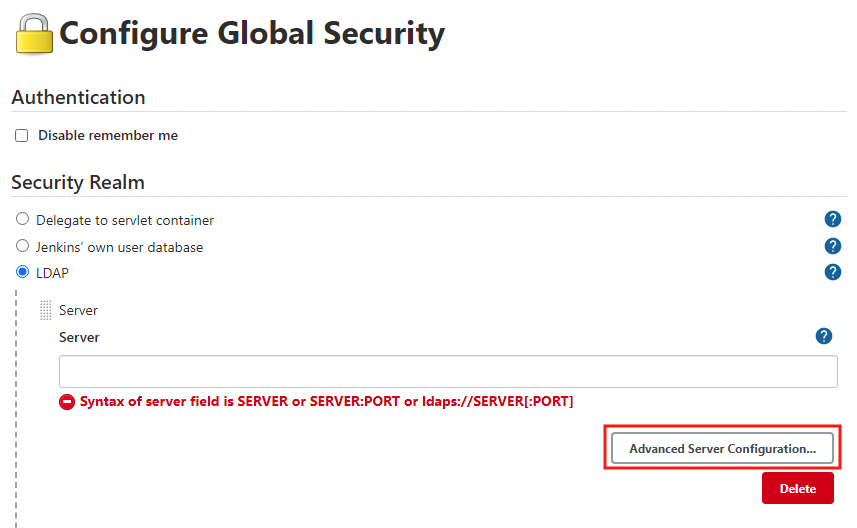Screen dimensions: 857x528
Task: Click the padlock icon beside the page title
Action: point(34,33)
